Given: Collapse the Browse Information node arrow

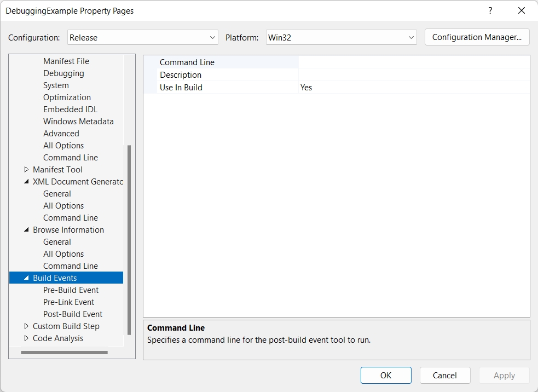Looking at the screenshot, I should point(26,230).
